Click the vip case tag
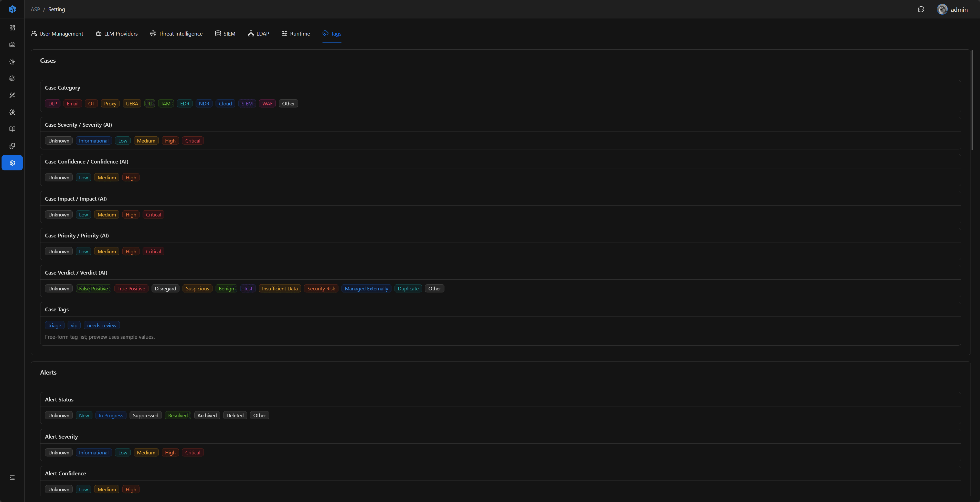 pyautogui.click(x=74, y=325)
